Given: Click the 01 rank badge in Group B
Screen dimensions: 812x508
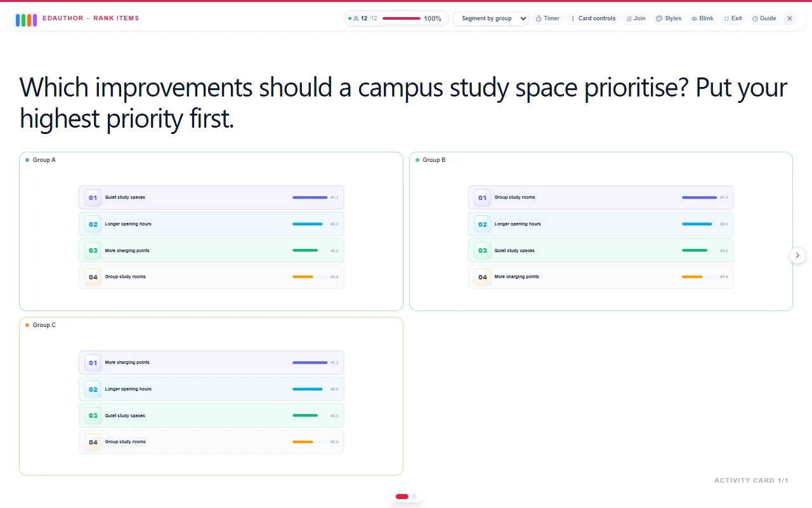Looking at the screenshot, I should 483,197.
